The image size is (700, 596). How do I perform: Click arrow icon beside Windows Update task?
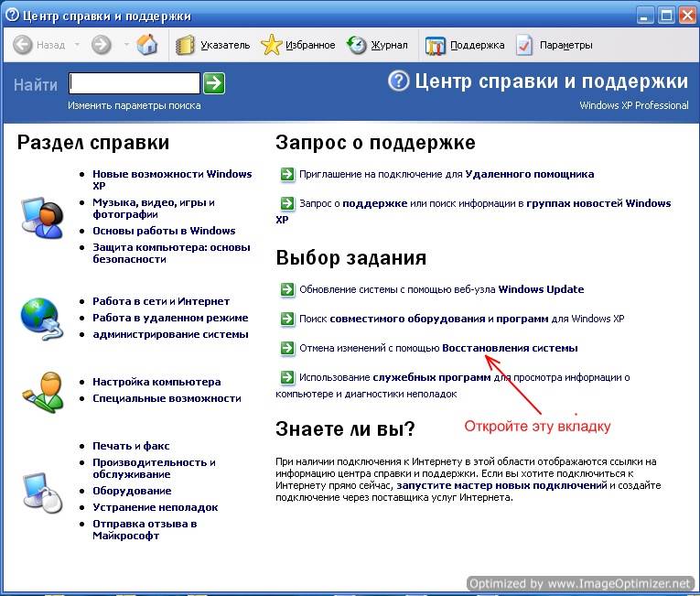287,289
